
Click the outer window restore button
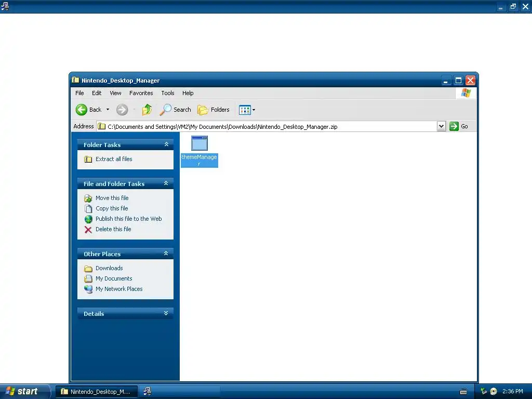[x=513, y=6]
